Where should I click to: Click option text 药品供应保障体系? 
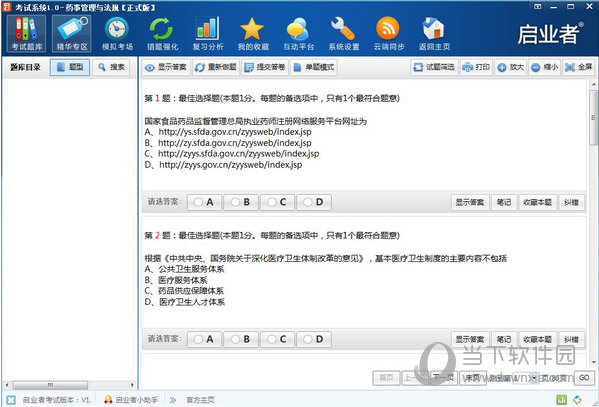pyautogui.click(x=191, y=291)
